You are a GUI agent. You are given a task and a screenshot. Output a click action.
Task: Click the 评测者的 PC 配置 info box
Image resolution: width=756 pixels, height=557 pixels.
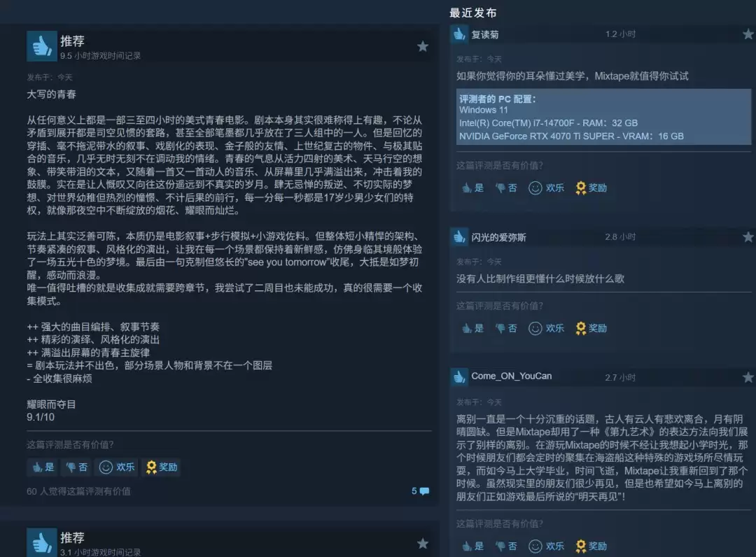(603, 117)
